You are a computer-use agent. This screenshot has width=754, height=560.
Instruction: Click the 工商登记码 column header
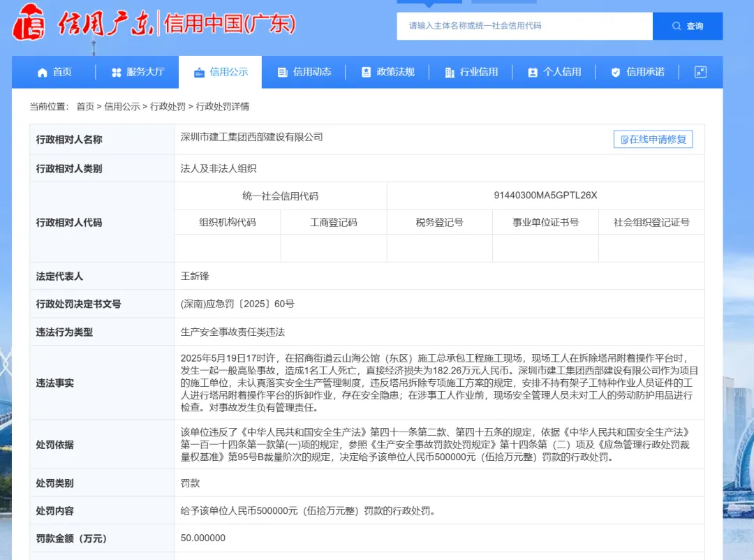tap(333, 222)
